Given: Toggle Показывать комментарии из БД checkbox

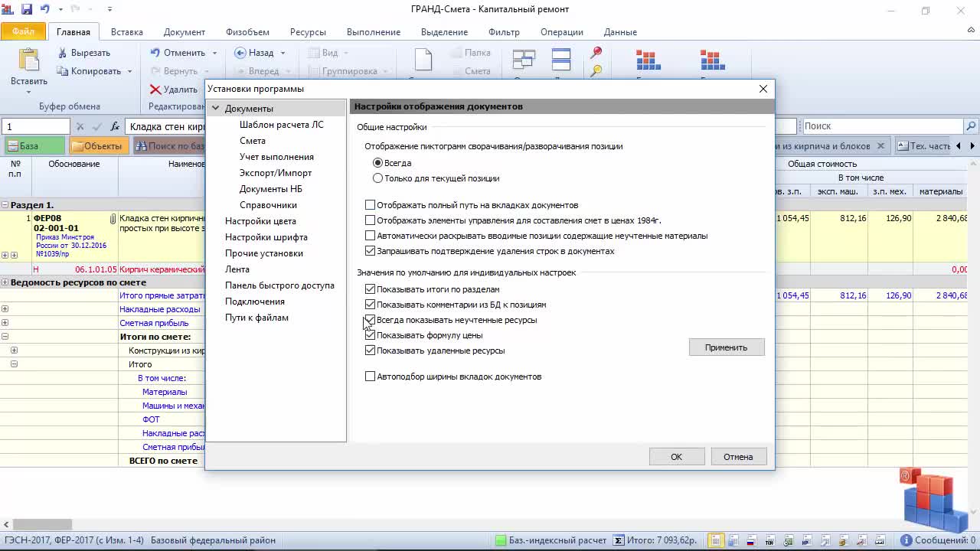Looking at the screenshot, I should click(x=370, y=305).
